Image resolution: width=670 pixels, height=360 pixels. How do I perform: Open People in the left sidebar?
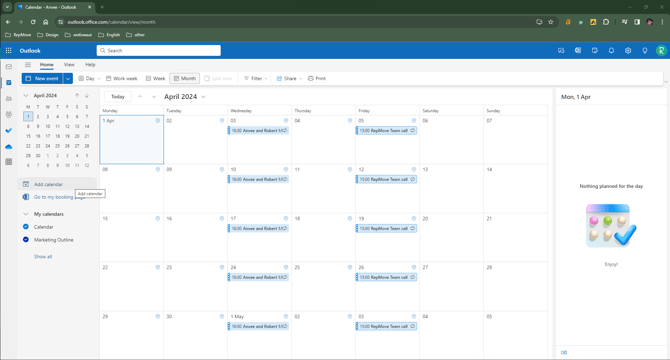[9, 99]
